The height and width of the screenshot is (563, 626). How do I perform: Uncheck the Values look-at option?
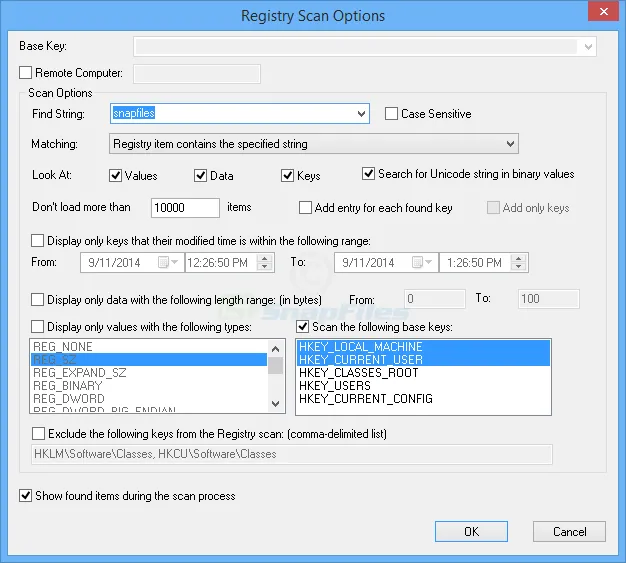[x=115, y=175]
